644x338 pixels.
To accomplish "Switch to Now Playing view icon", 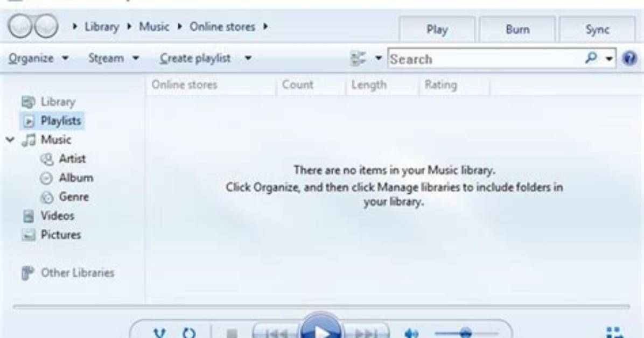I will [x=614, y=332].
